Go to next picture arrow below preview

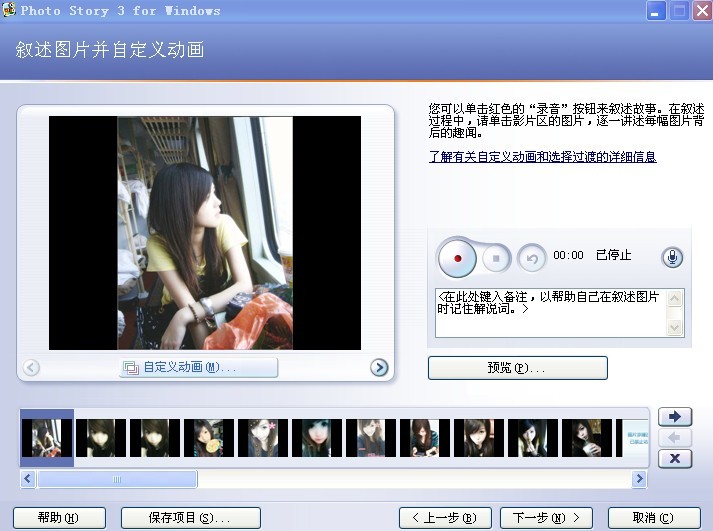[379, 368]
